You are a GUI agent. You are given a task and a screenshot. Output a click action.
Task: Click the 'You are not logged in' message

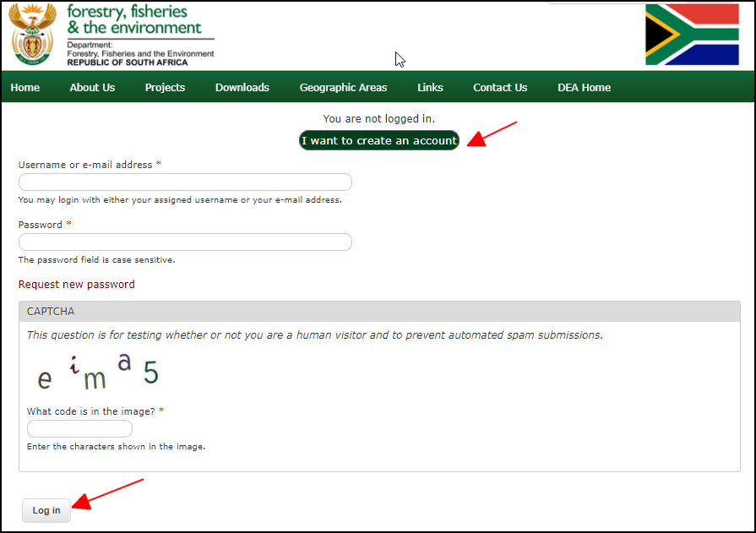click(x=378, y=119)
